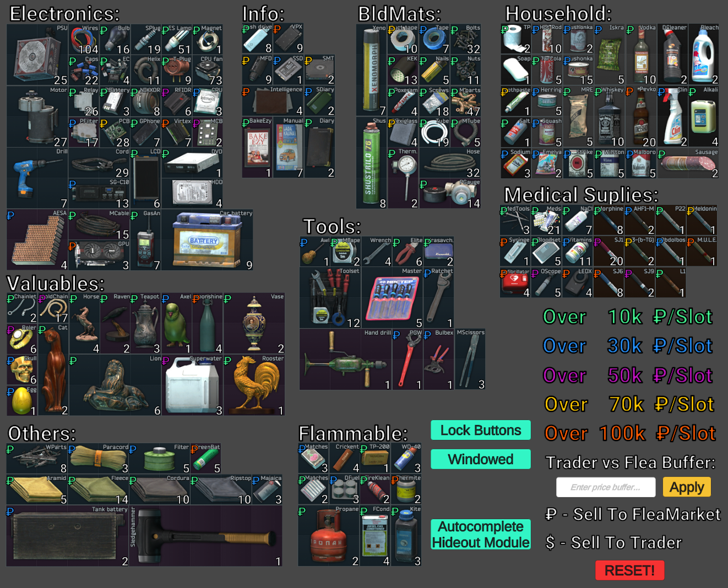Click the Vitamins item
Image resolution: width=728 pixels, height=588 pixels.
point(578,251)
